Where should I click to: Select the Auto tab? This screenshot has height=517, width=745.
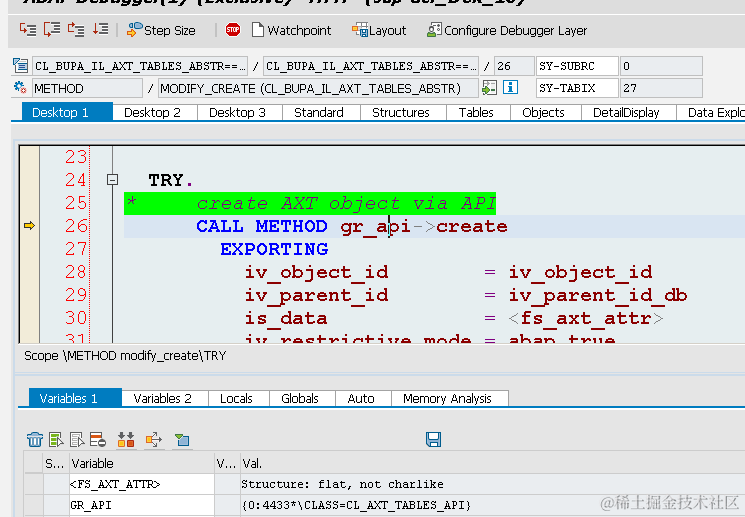363,398
